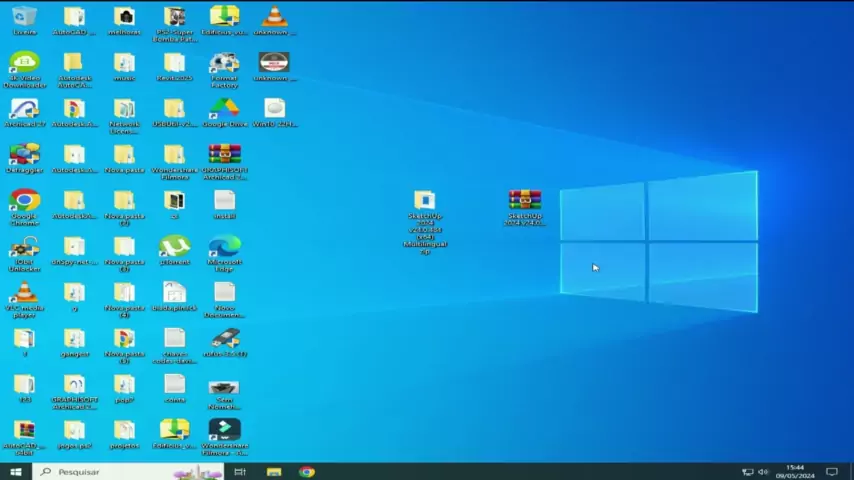The image size is (854, 480).
Task: Launch VLC media player shortcut
Action: (24, 293)
